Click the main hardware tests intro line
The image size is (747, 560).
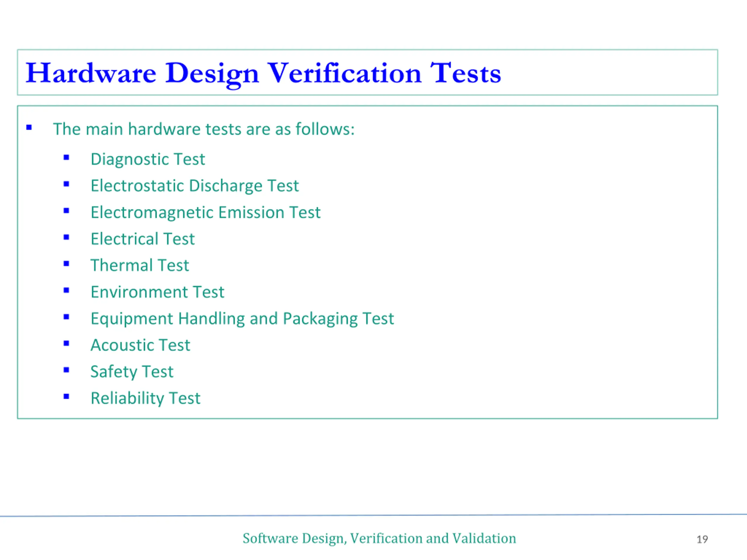point(204,129)
